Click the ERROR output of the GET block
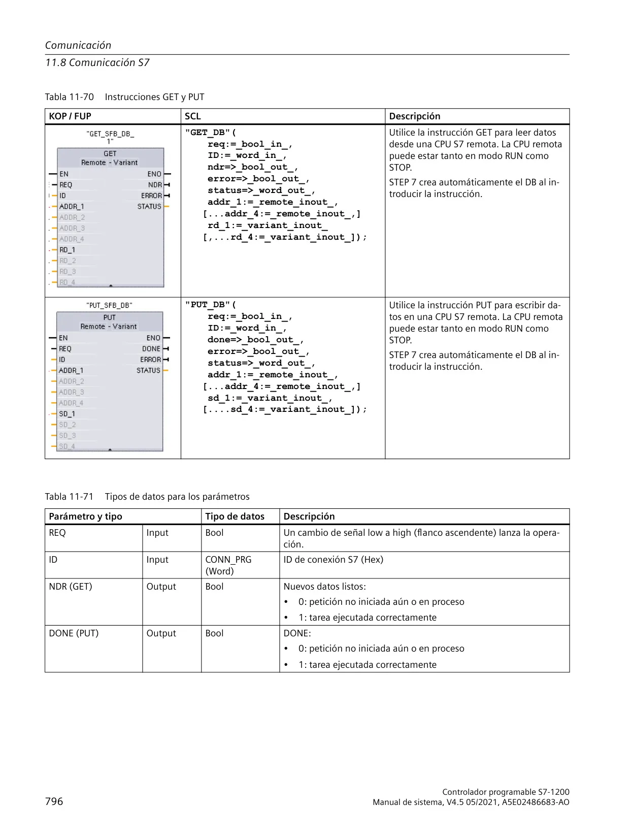 coord(152,196)
